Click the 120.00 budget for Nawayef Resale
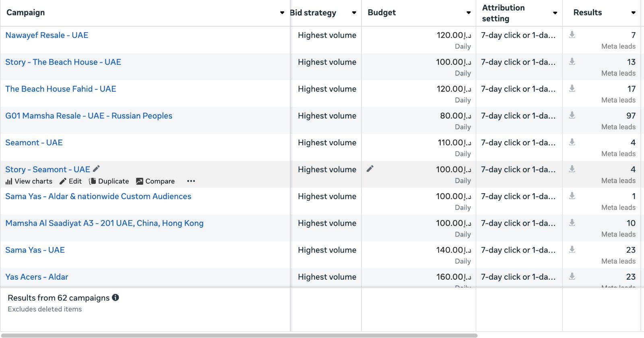Screen dimensions: 644x338 click(454, 35)
